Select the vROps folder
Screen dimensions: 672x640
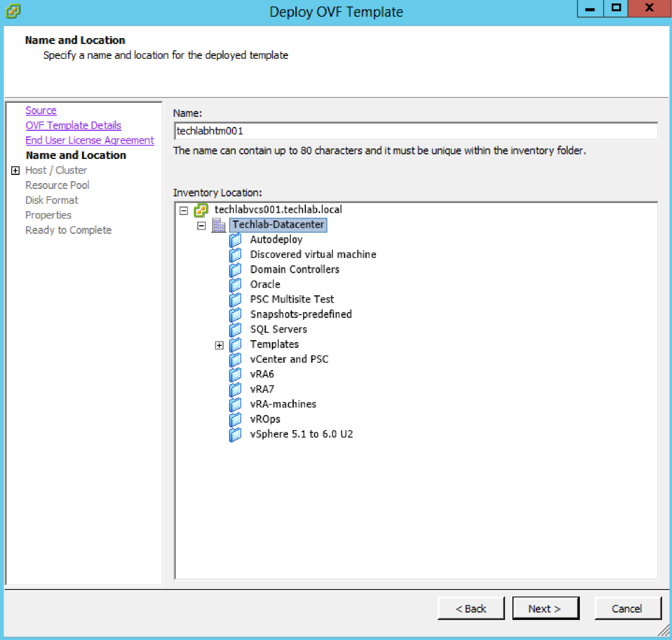click(265, 420)
